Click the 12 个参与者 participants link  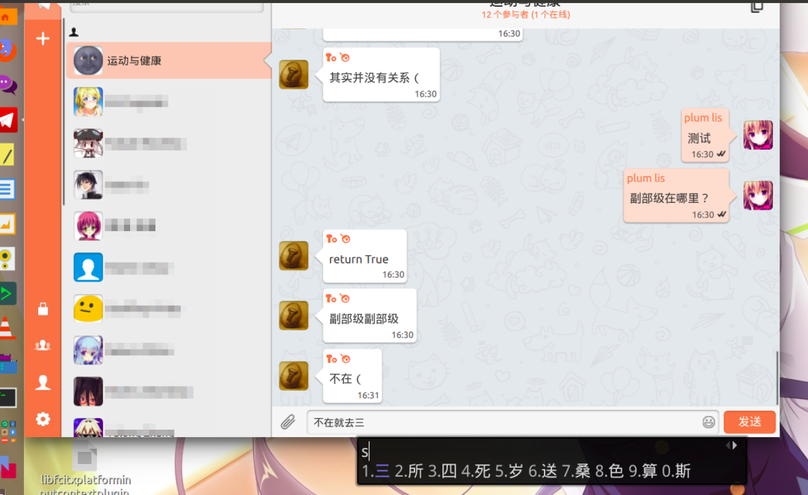tap(526, 14)
